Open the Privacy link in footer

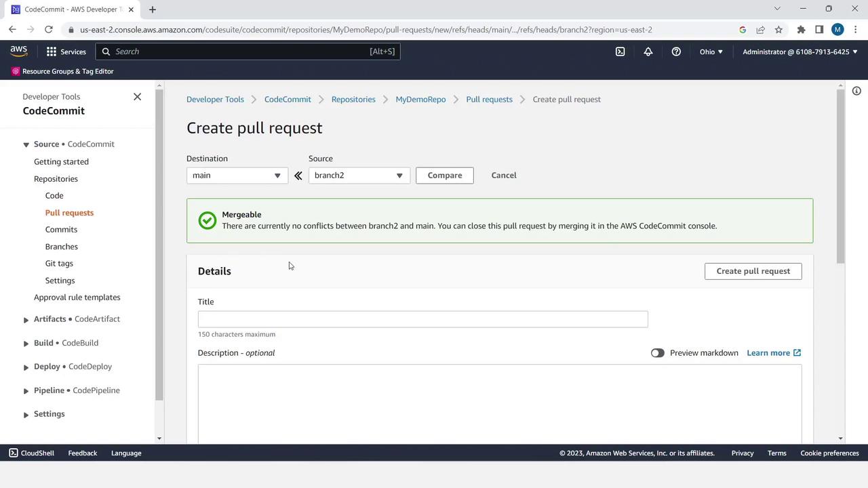743,453
